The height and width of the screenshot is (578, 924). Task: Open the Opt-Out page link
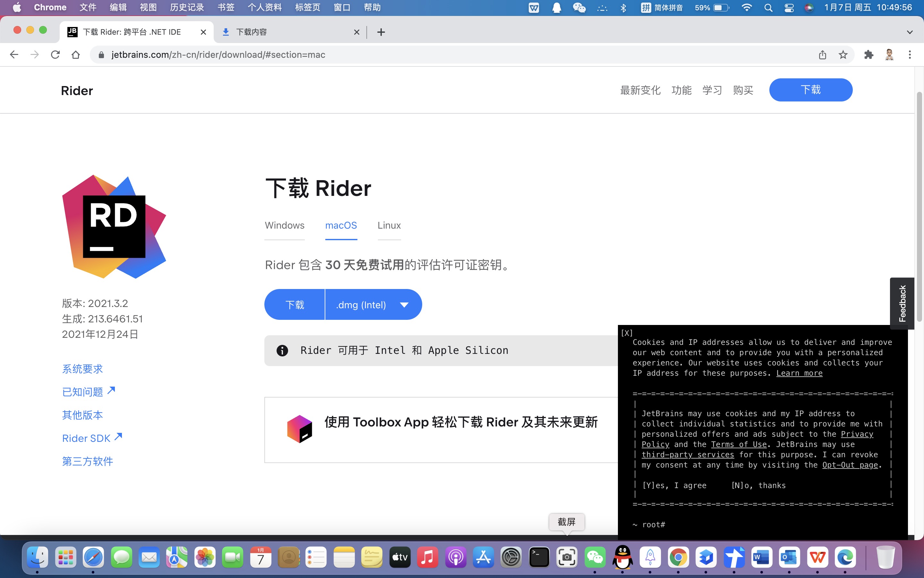pyautogui.click(x=850, y=465)
